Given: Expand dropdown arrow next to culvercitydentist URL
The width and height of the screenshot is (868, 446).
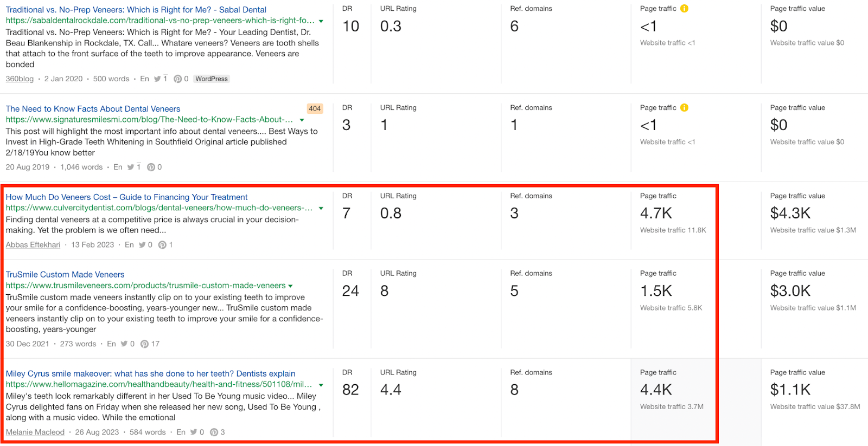Looking at the screenshot, I should coord(321,209).
